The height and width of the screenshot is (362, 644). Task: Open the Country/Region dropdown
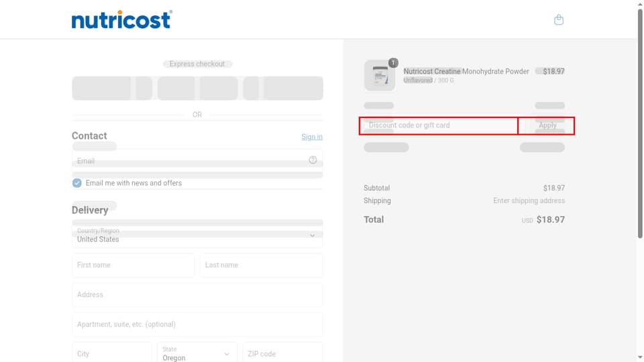(197, 235)
